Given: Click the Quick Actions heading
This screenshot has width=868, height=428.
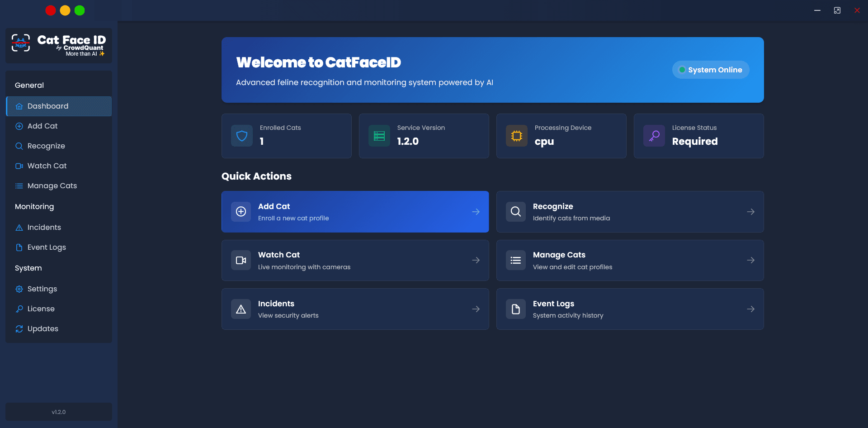Looking at the screenshot, I should pyautogui.click(x=256, y=176).
